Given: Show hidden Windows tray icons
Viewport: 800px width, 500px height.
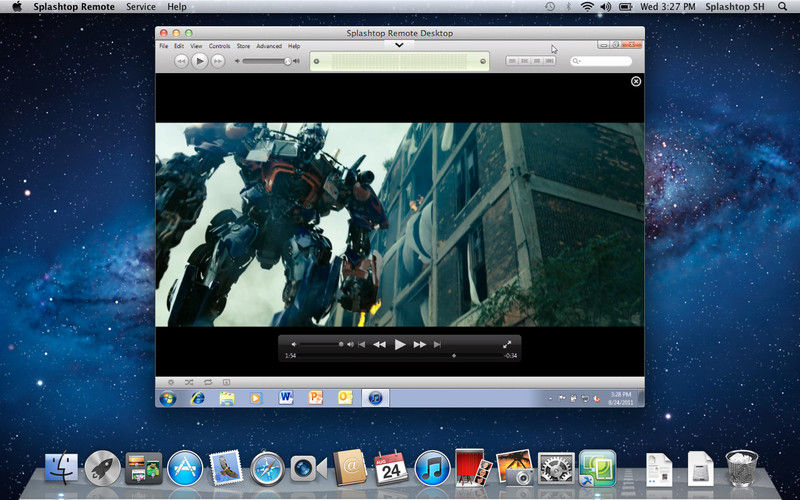Looking at the screenshot, I should point(550,398).
